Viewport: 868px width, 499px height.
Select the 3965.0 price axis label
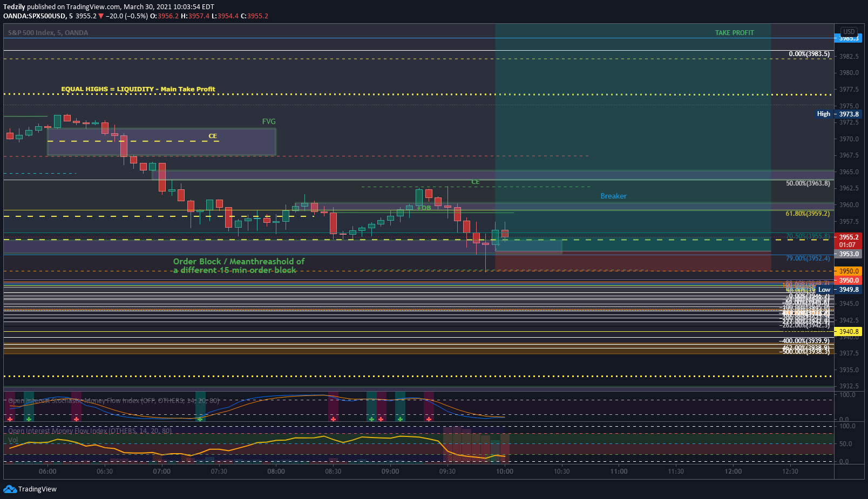[x=849, y=172]
